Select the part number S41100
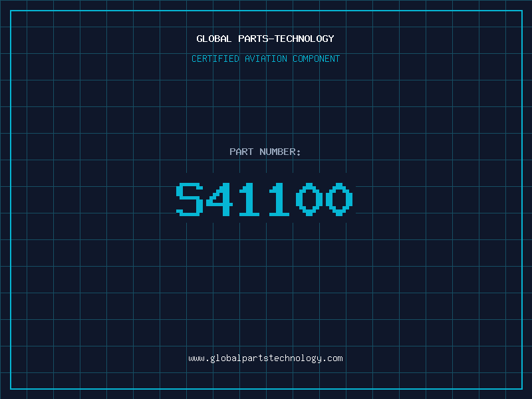Image resolution: width=532 pixels, height=399 pixels. tap(265, 199)
